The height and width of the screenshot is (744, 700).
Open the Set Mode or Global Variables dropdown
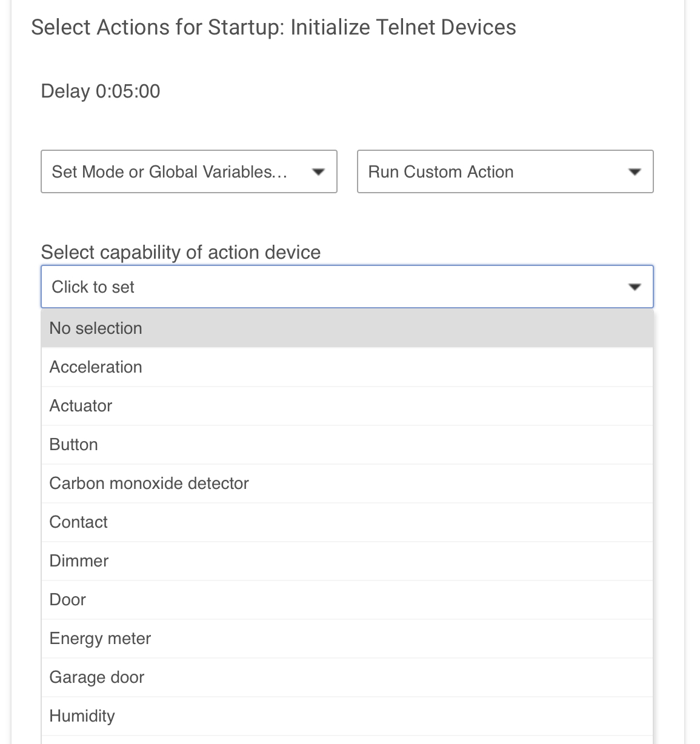coord(189,171)
